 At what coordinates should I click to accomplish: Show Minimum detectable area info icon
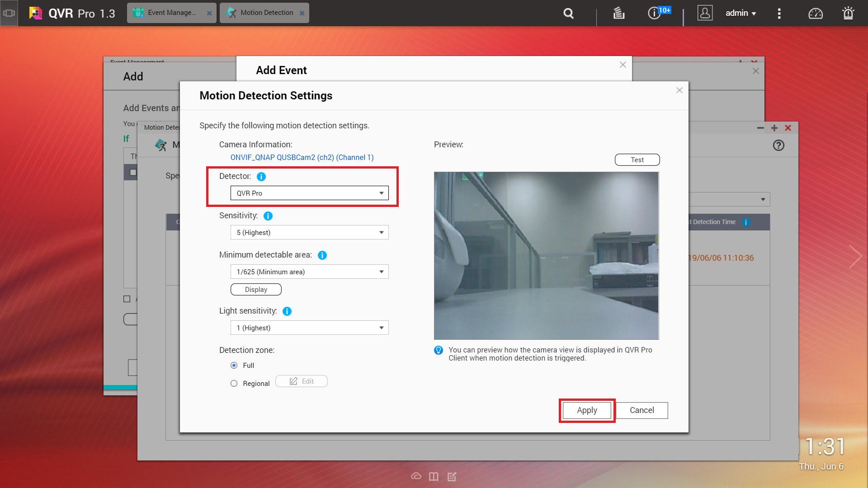click(322, 255)
